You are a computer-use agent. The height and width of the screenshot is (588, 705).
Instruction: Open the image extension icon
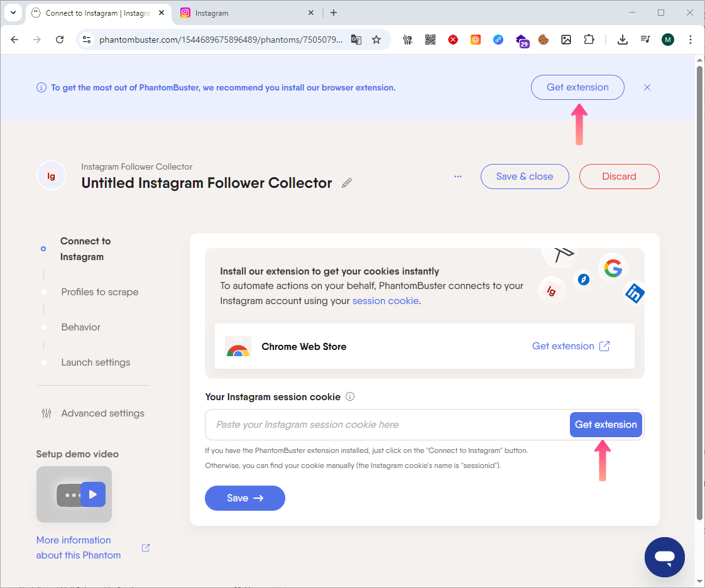(x=566, y=40)
